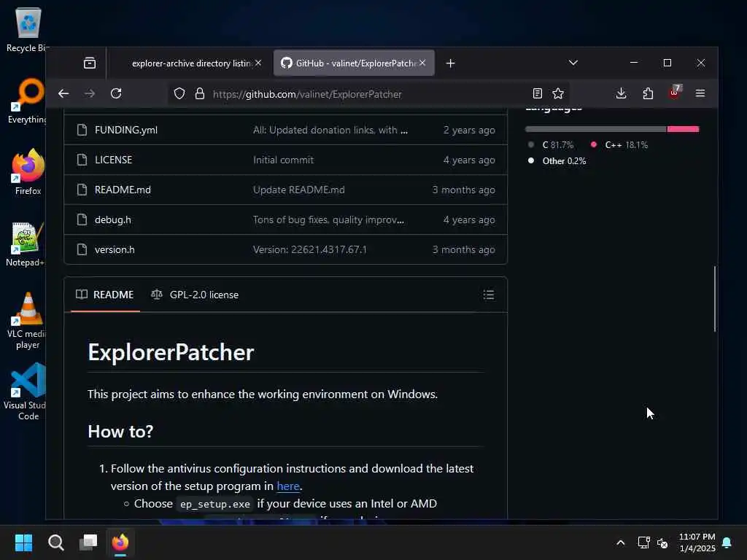
Task: Close the explorer-archive directory listing tab
Action: click(x=258, y=63)
